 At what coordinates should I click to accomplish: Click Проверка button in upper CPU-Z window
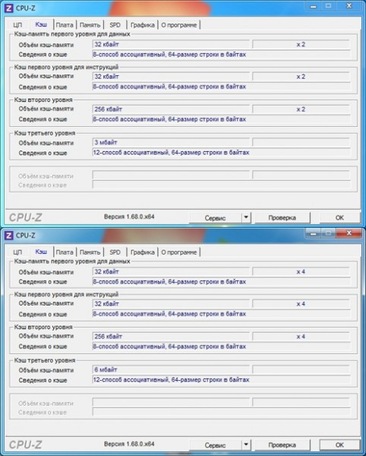282,218
